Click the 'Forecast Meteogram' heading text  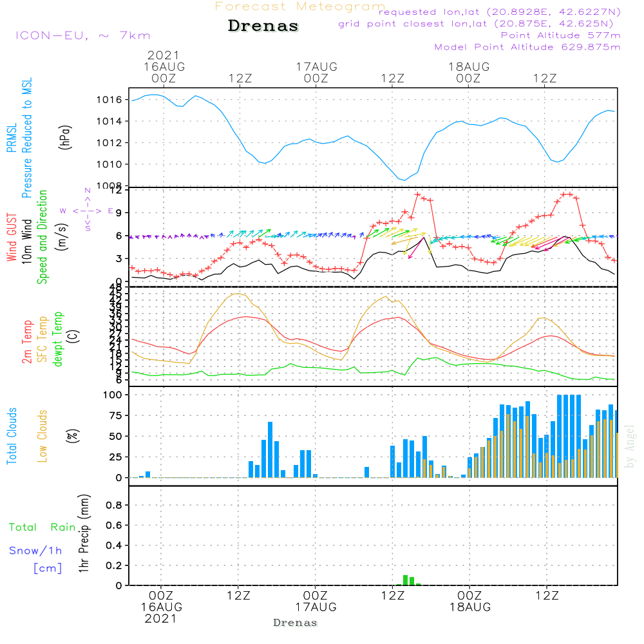pos(300,6)
